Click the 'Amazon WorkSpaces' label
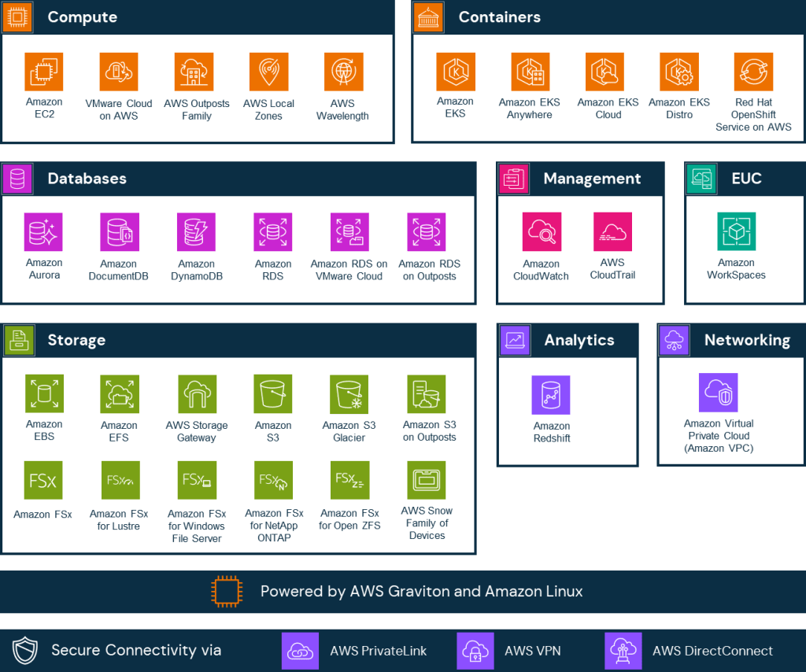The width and height of the screenshot is (806, 672). point(737,268)
